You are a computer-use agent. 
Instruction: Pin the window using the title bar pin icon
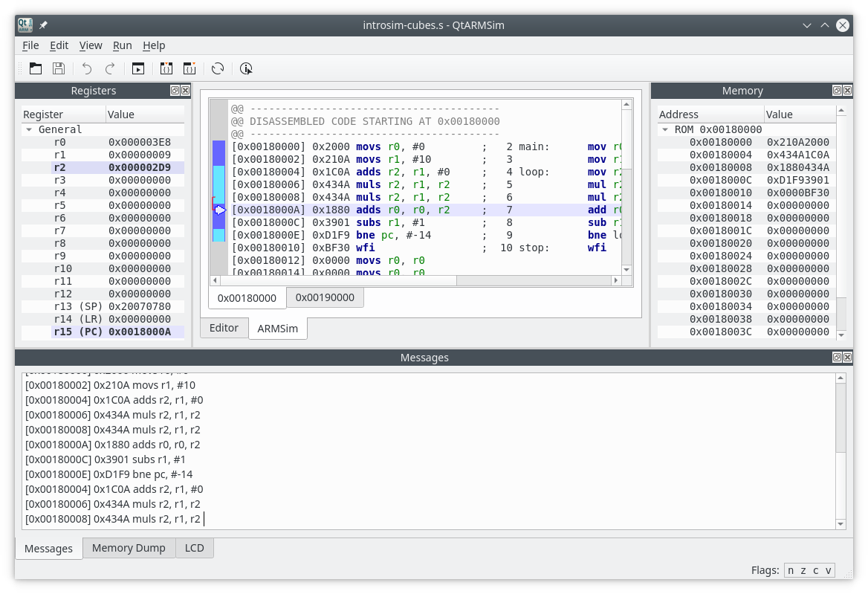[43, 25]
